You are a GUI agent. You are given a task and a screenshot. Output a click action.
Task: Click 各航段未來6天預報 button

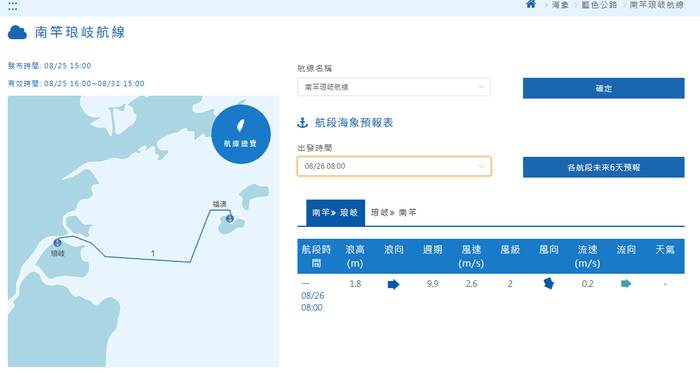tap(603, 167)
